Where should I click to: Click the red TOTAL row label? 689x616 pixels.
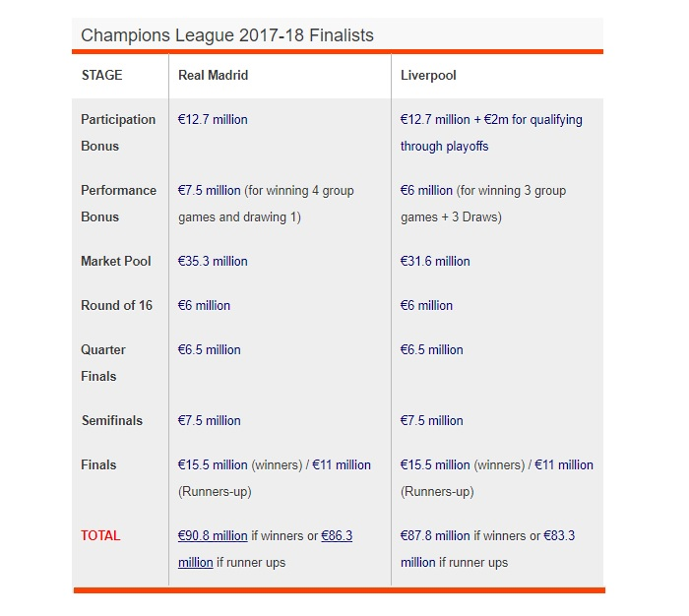click(x=100, y=535)
